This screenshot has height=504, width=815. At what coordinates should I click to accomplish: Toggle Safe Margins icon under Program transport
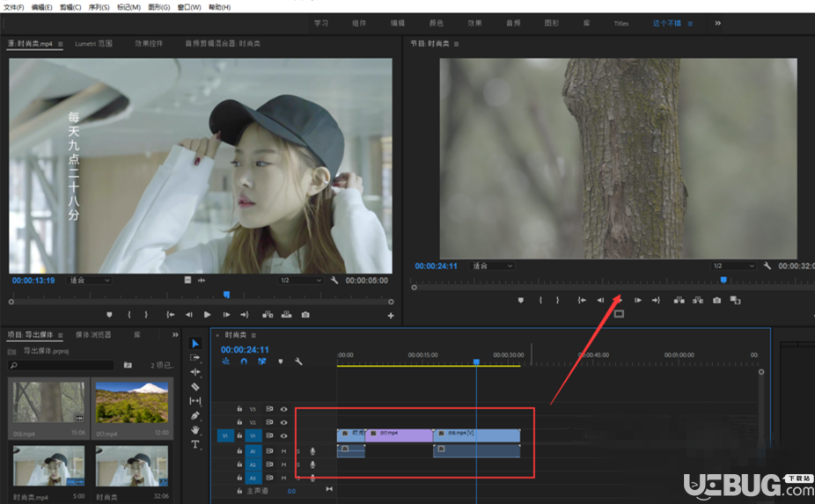click(x=619, y=314)
